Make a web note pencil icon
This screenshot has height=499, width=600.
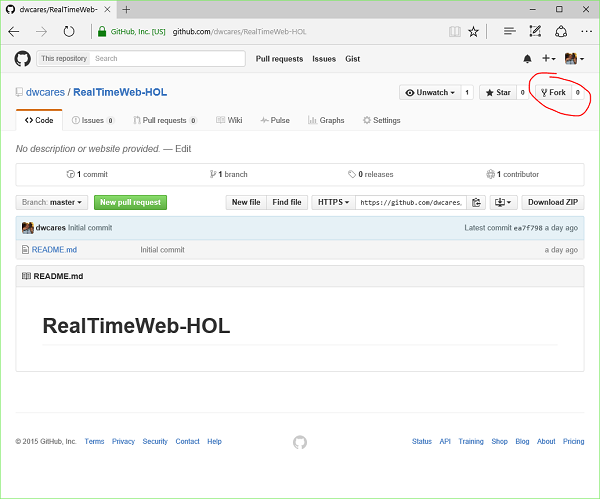pyautogui.click(x=535, y=31)
